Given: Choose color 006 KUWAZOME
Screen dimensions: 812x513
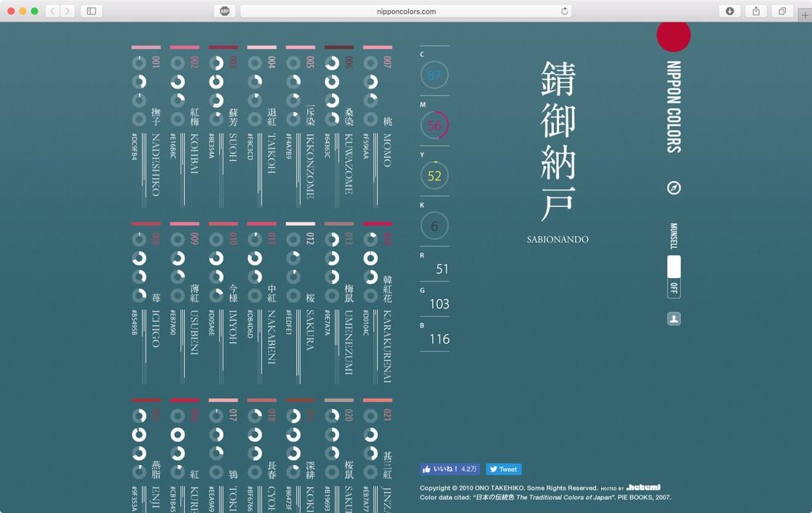Looking at the screenshot, I should tap(339, 126).
